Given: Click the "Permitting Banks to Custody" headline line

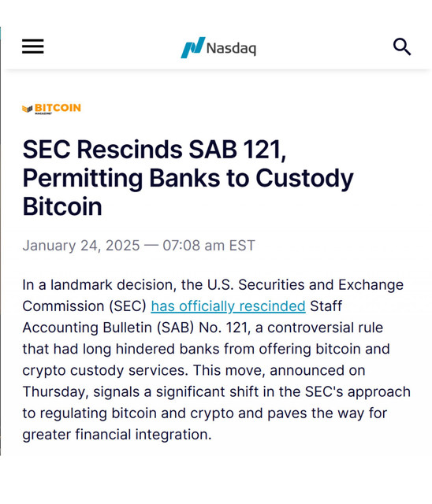Looking at the screenshot, I should [188, 179].
